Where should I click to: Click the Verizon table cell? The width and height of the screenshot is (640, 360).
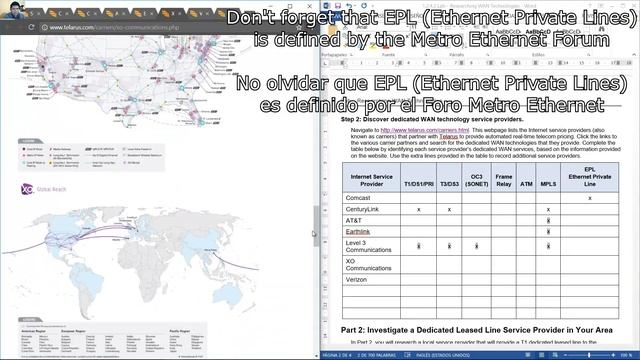pyautogui.click(x=371, y=280)
